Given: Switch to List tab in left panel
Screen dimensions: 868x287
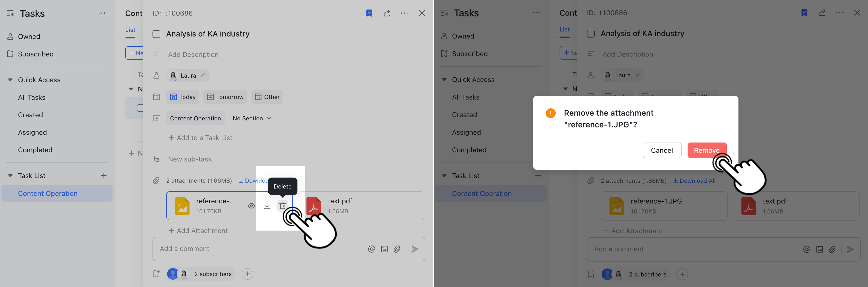Looking at the screenshot, I should point(130,30).
